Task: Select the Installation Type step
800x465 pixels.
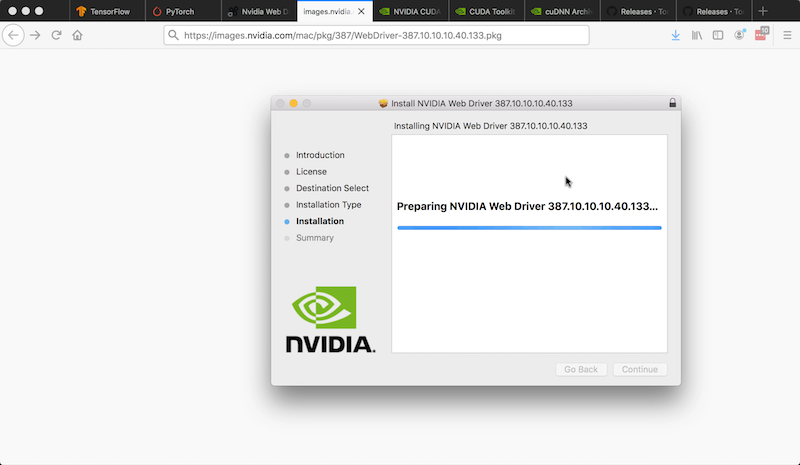Action: (329, 205)
